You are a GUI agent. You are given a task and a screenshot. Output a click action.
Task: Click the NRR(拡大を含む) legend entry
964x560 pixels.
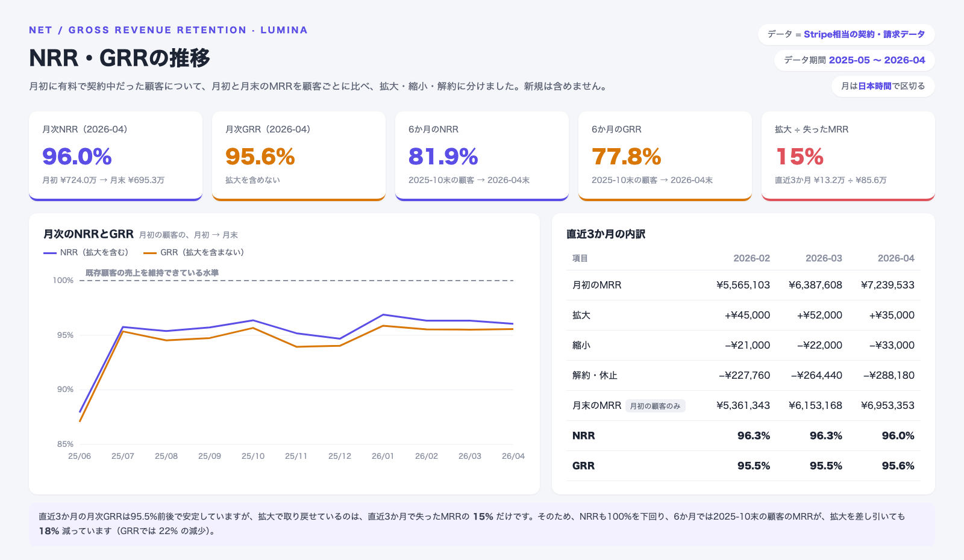pyautogui.click(x=86, y=252)
